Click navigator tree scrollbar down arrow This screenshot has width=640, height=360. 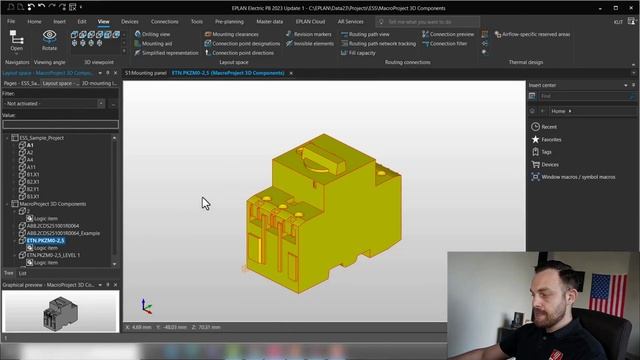[x=114, y=264]
